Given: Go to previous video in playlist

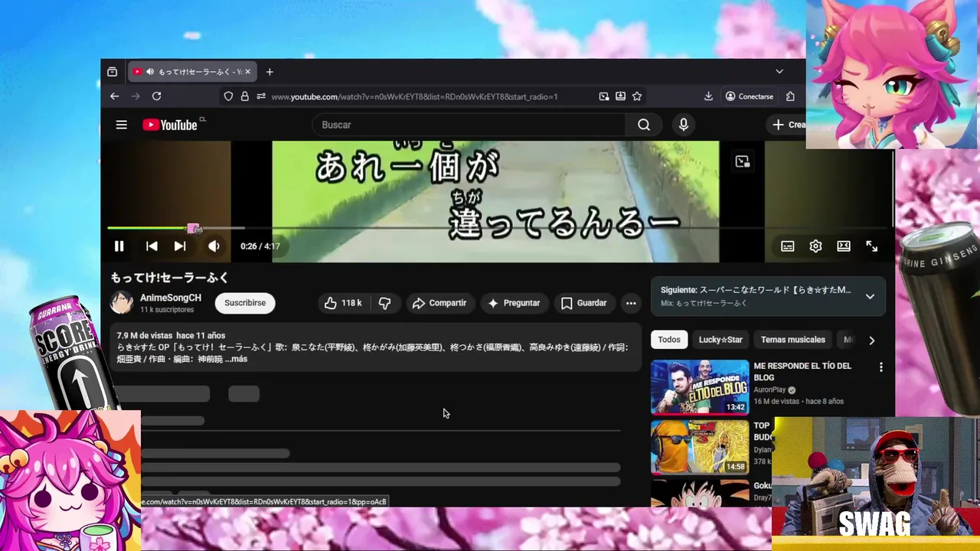Looking at the screenshot, I should (x=152, y=246).
